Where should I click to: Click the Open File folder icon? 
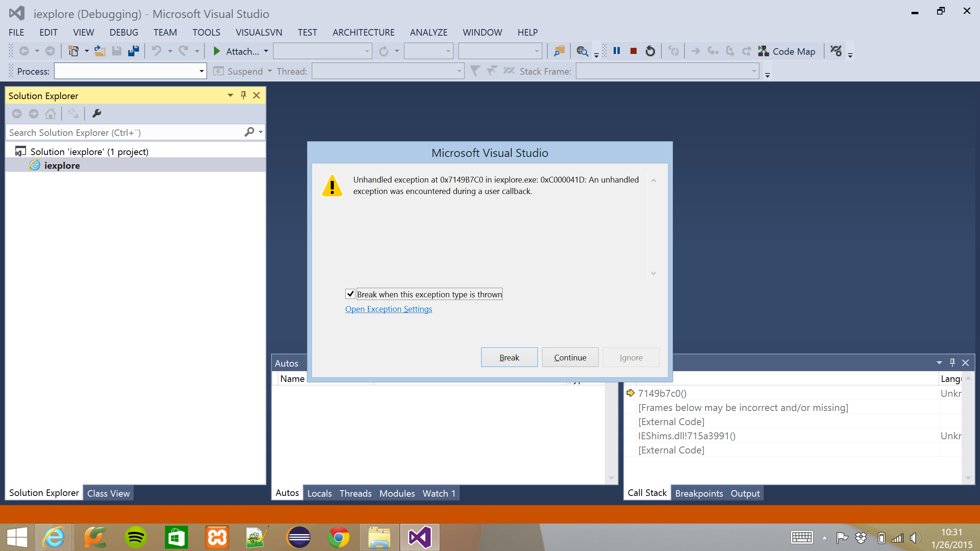(x=100, y=51)
